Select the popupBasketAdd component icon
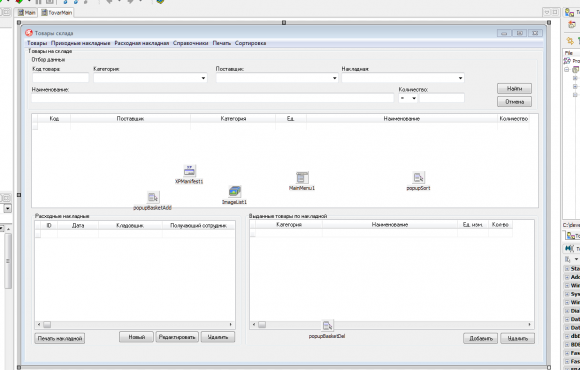The width and height of the screenshot is (580, 370). [153, 197]
